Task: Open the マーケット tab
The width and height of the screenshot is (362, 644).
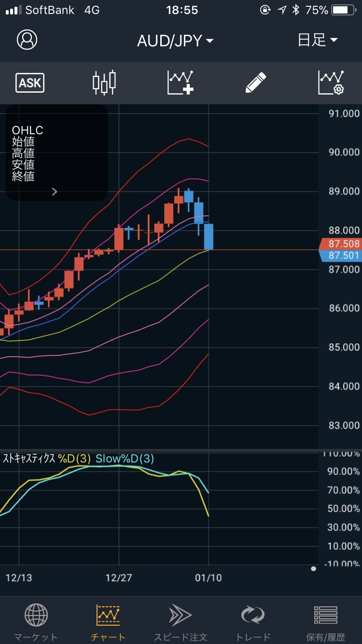Action: click(36, 622)
